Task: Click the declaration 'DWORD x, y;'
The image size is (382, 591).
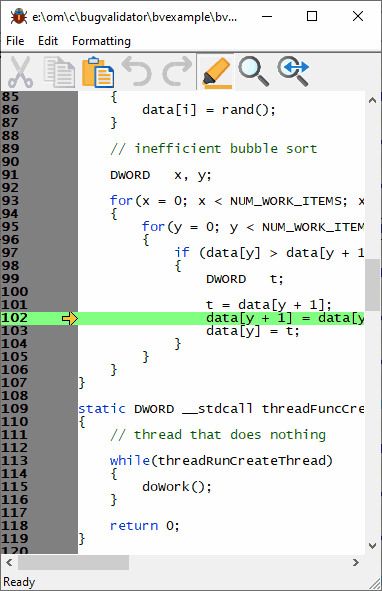Action: (161, 175)
